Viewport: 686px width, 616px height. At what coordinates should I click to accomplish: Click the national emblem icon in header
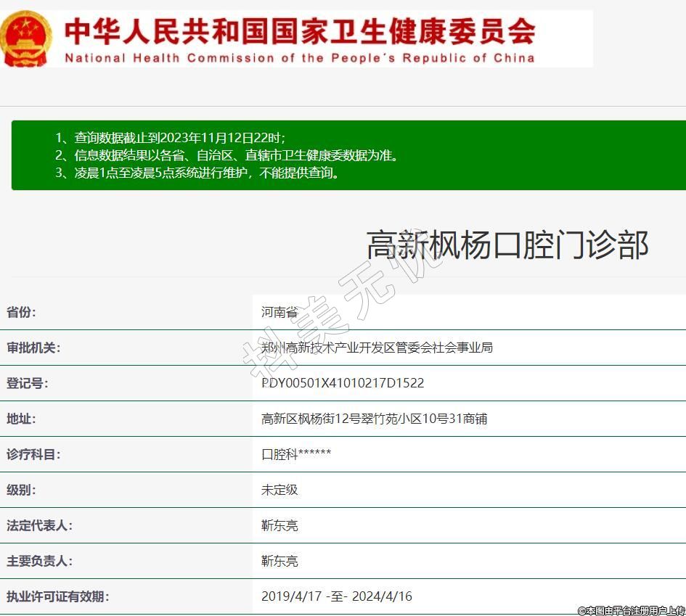[26, 38]
